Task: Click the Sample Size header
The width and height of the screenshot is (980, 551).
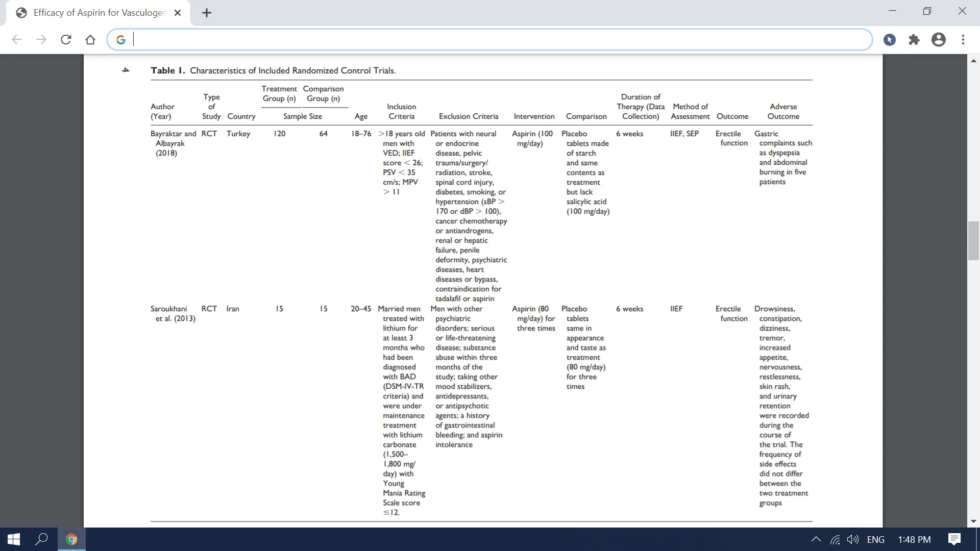Action: pos(303,116)
